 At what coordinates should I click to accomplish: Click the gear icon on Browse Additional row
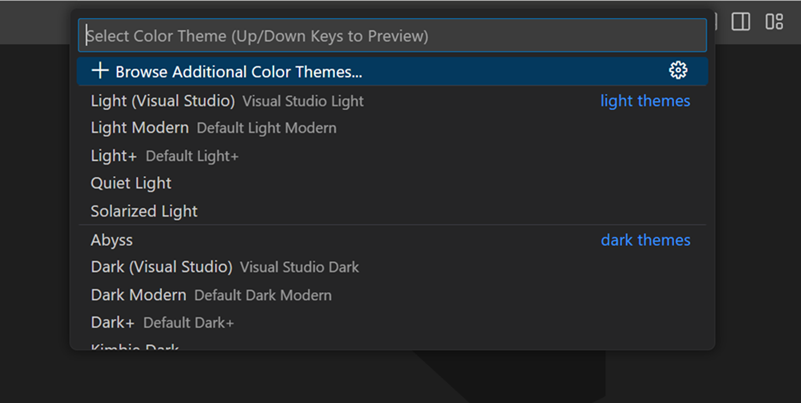coord(678,70)
